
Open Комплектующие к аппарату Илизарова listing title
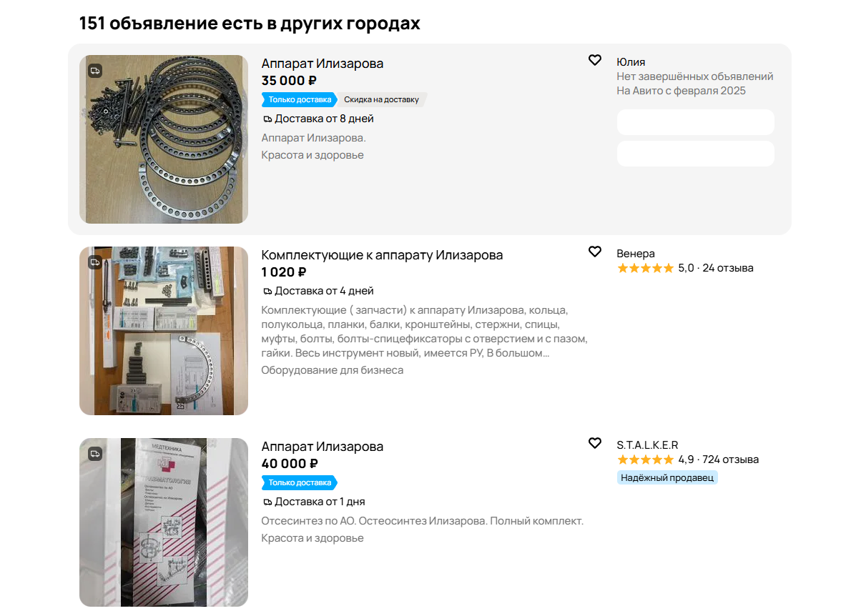pos(382,255)
